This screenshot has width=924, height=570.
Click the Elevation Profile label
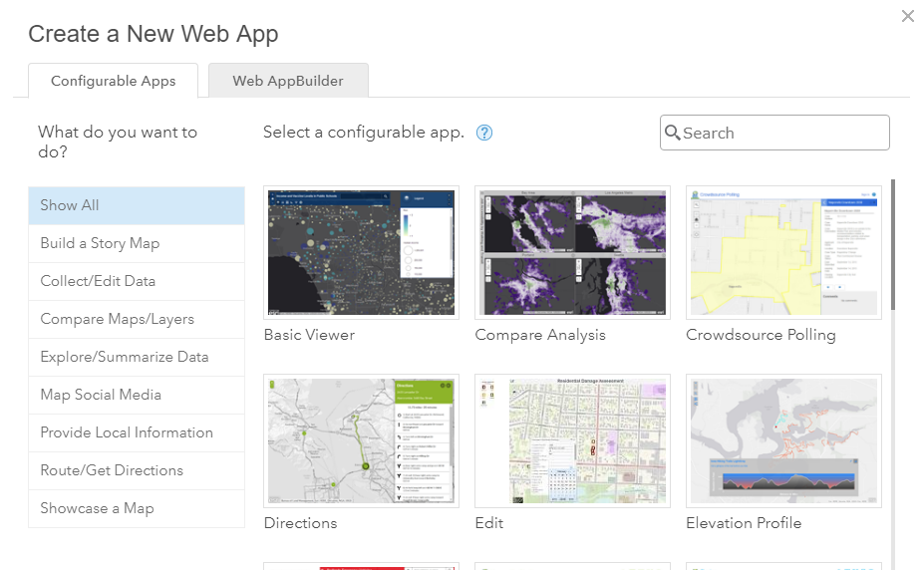[x=744, y=523]
